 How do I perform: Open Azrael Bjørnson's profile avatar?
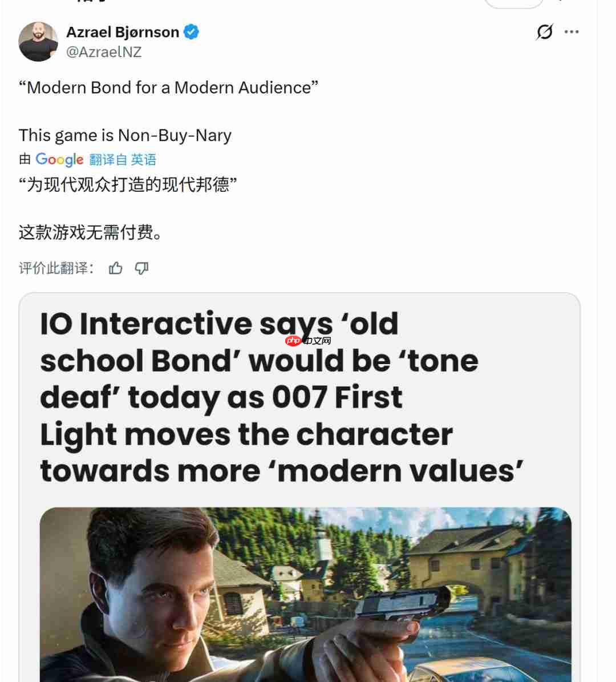coord(38,42)
